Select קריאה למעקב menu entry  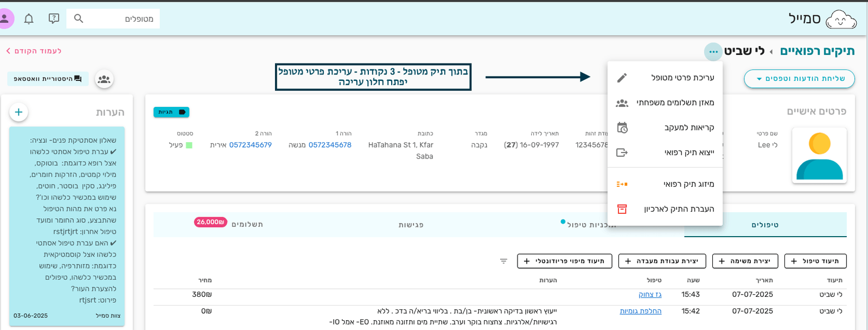coord(665,128)
